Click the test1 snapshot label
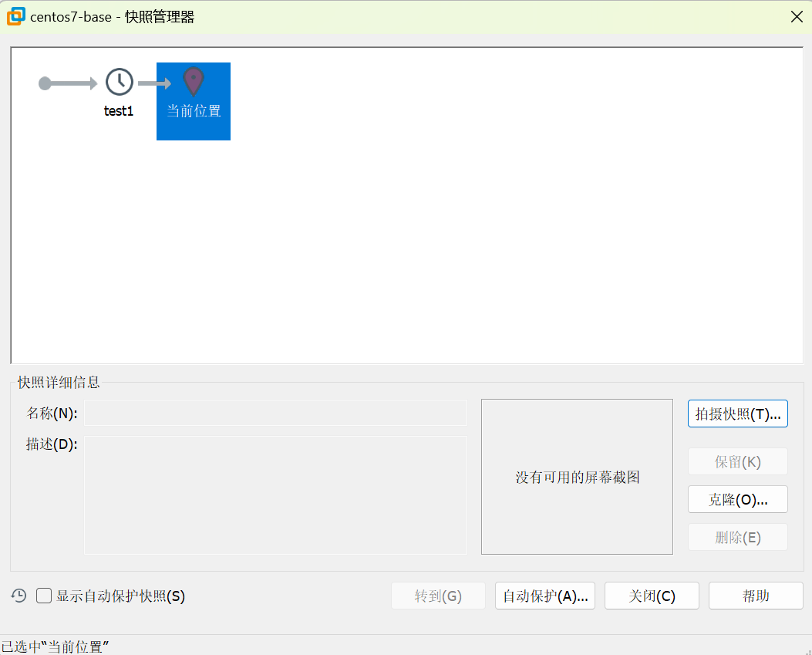The image size is (812, 655). (119, 111)
